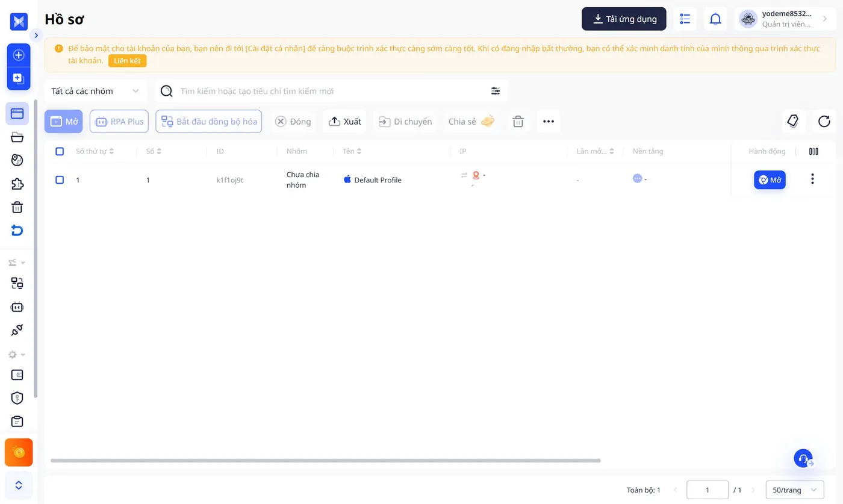Open the synchronizer sidebar icon
This screenshot has width=843, height=504.
17,283
